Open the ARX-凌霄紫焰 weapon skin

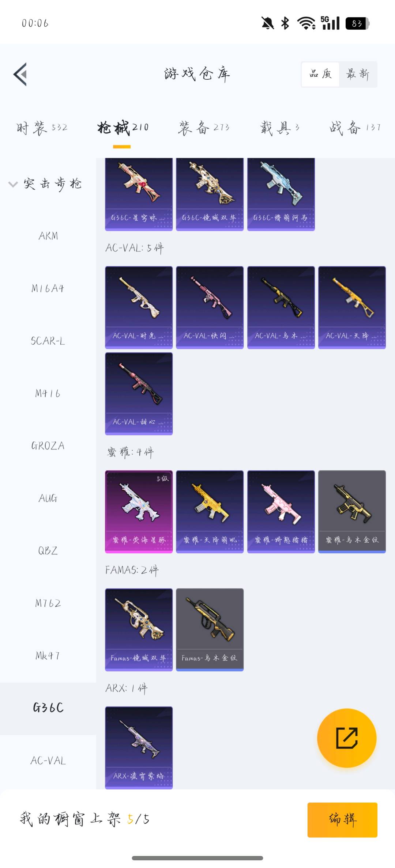click(139, 747)
